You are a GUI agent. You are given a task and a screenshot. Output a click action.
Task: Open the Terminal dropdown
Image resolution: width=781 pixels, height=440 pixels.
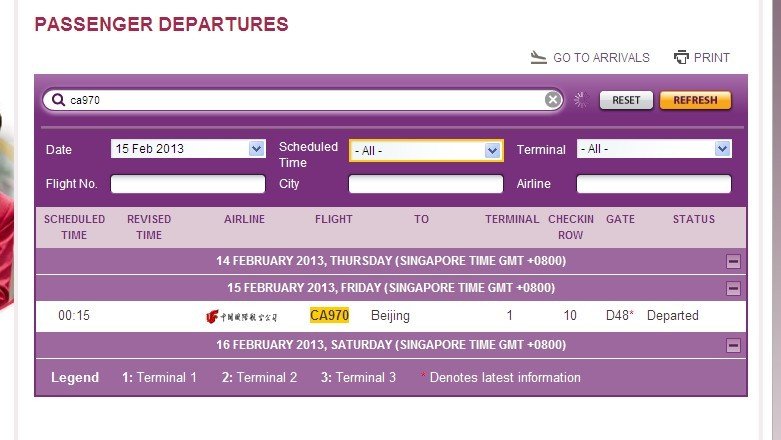coord(722,149)
